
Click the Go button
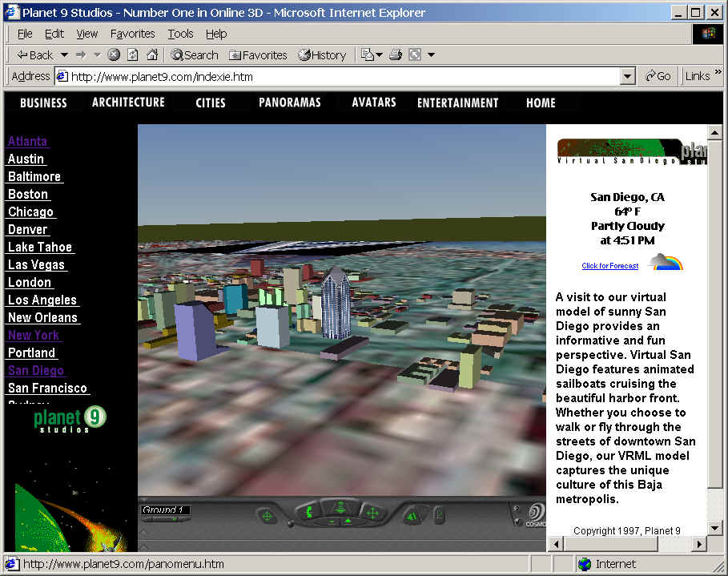click(x=658, y=76)
